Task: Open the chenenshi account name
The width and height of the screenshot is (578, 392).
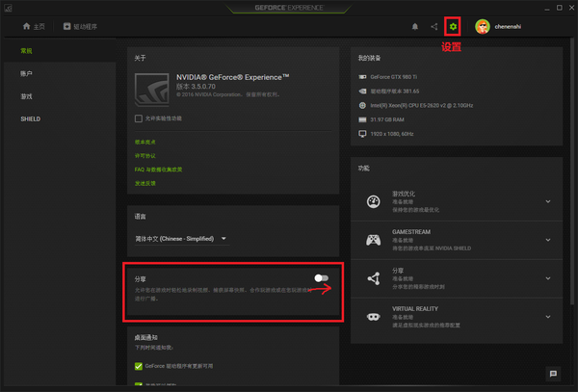Action: pyautogui.click(x=508, y=27)
